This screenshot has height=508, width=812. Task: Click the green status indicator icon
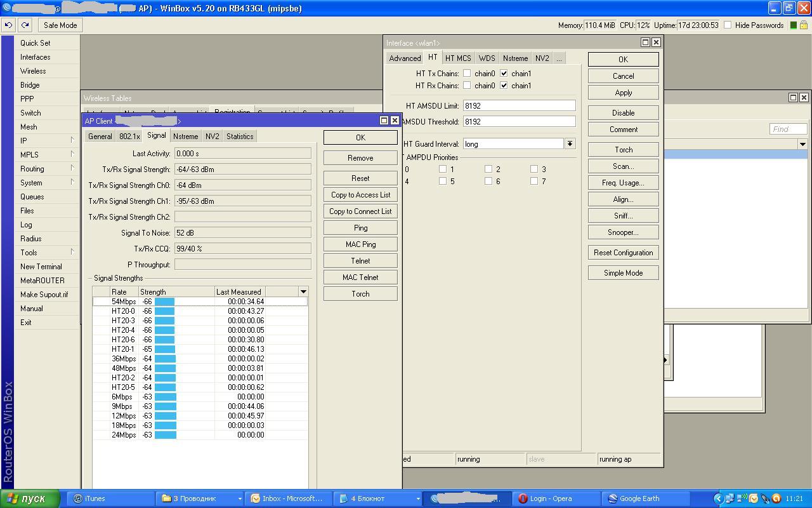(793, 25)
